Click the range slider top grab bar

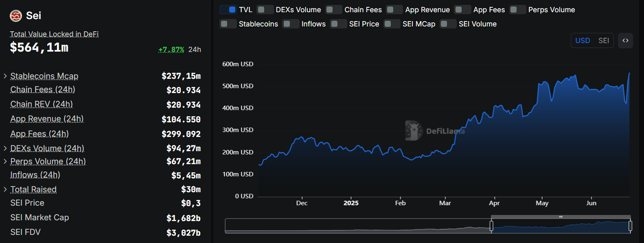coord(561,217)
